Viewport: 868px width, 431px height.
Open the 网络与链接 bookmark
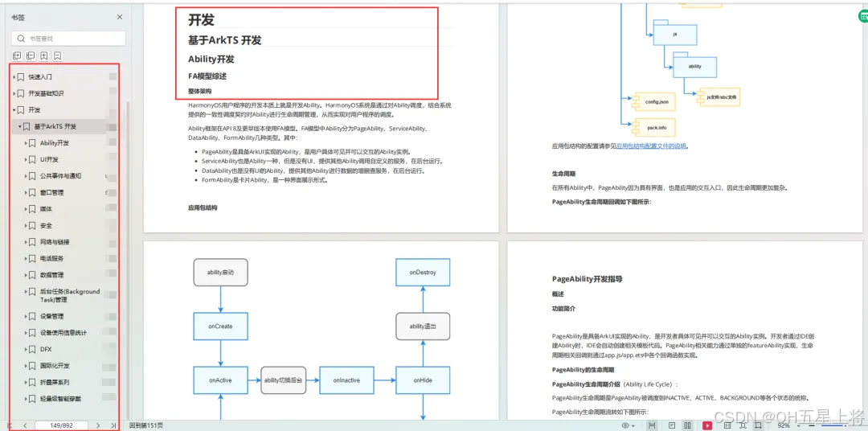point(55,242)
